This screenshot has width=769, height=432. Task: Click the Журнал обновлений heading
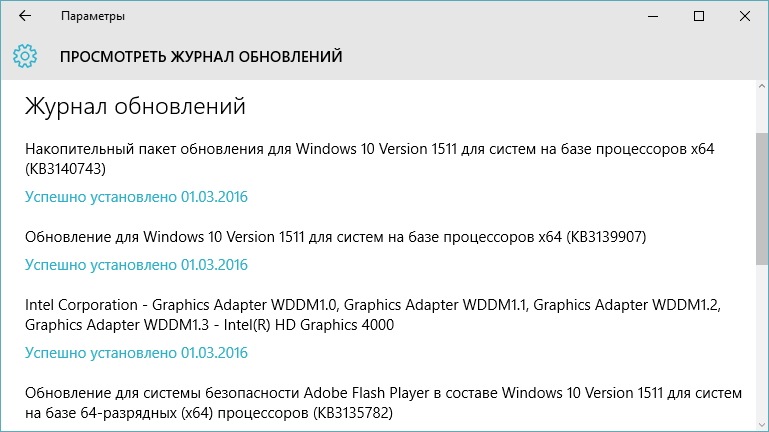pos(135,107)
